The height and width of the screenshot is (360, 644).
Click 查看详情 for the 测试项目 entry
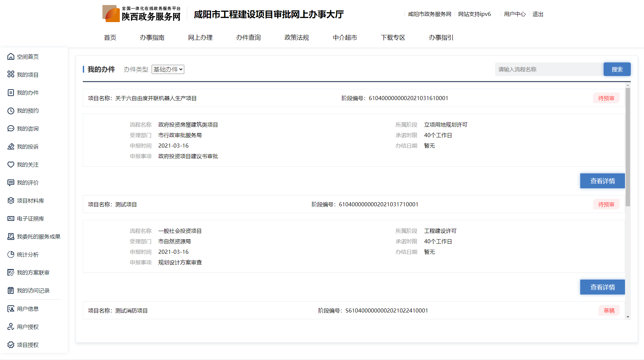[x=602, y=287]
